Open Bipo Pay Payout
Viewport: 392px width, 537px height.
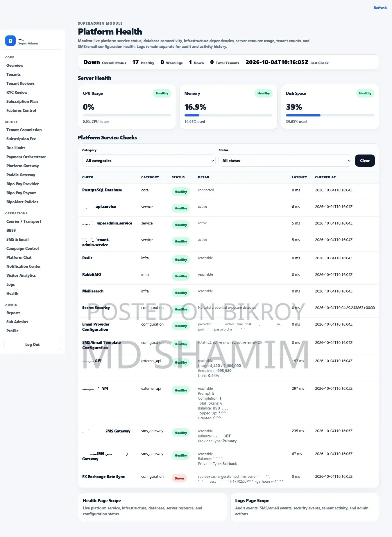coord(21,193)
